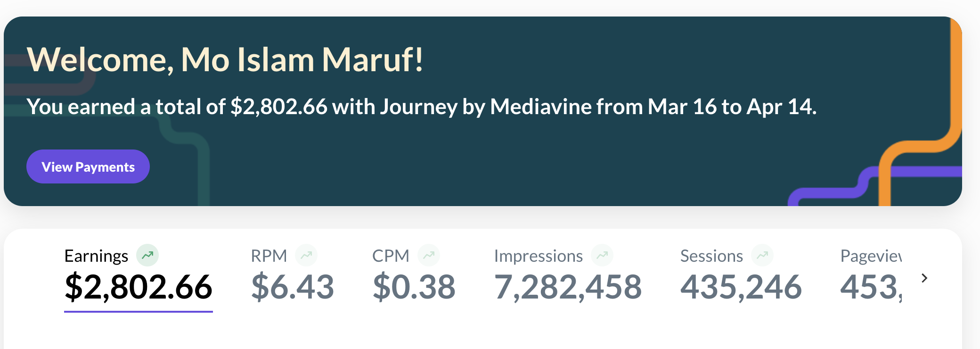Switch to the RPM metric tab
This screenshot has height=349, width=980.
(269, 256)
